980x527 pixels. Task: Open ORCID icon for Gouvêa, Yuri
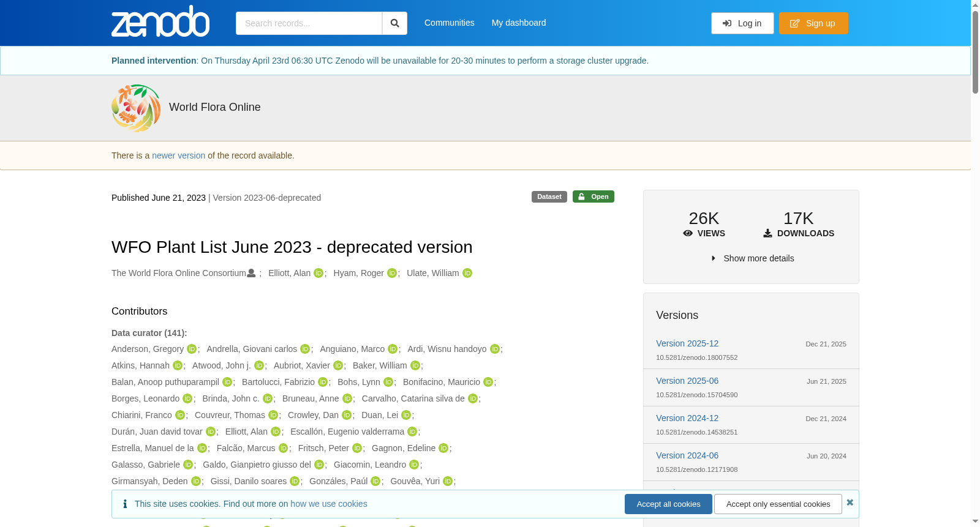[448, 481]
